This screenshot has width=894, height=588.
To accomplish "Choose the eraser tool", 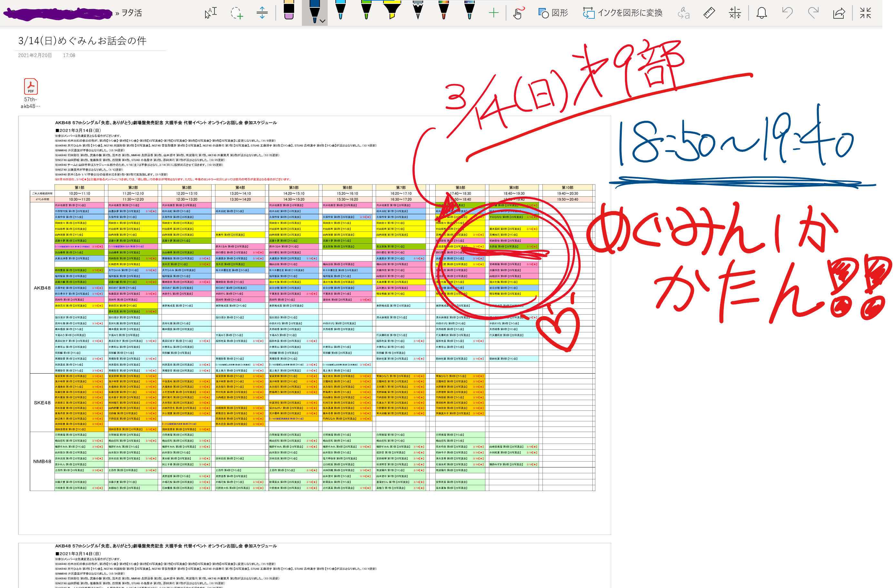I will pyautogui.click(x=288, y=11).
